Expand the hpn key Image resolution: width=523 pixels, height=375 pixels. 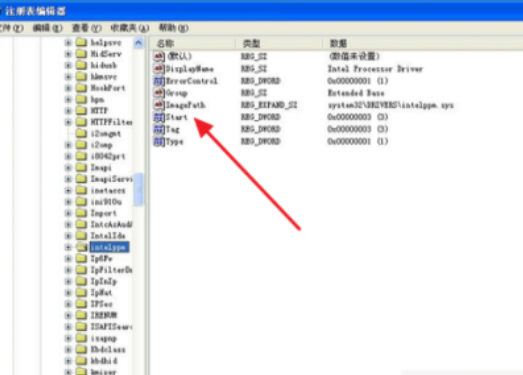[68, 99]
